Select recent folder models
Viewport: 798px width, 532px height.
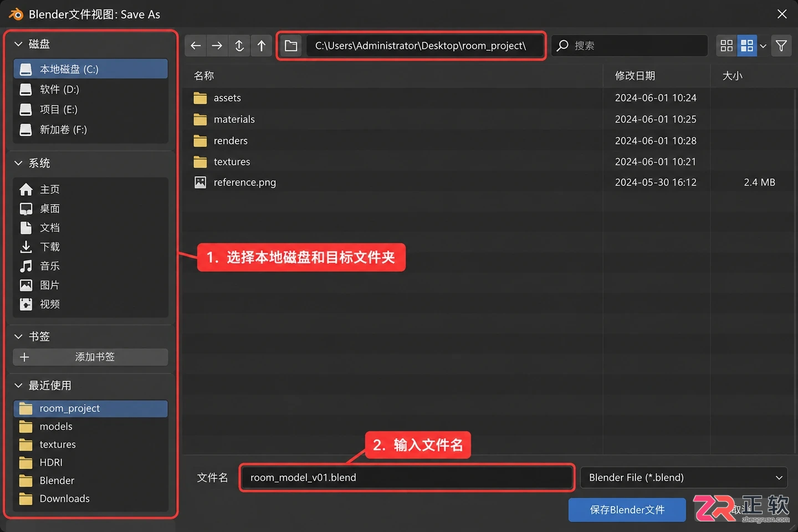point(90,427)
